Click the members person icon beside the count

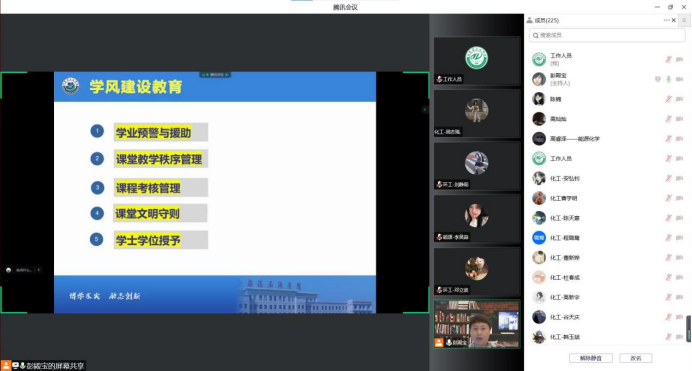click(x=530, y=20)
